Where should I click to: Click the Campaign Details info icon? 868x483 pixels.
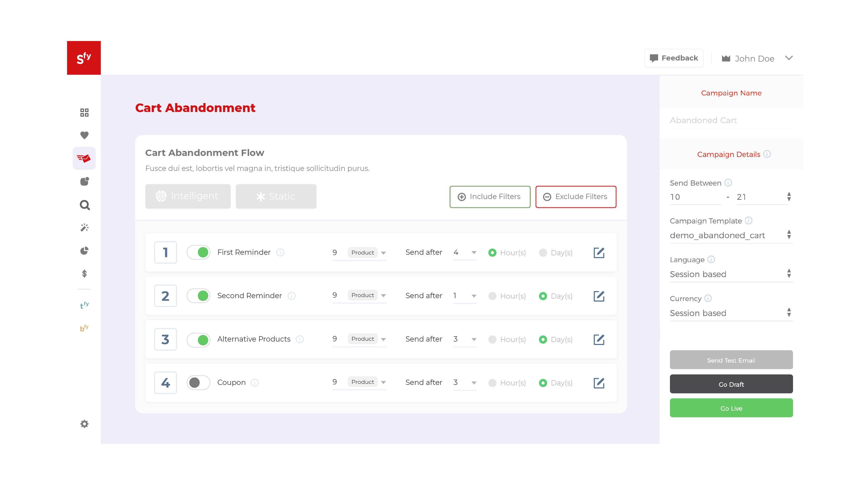click(x=767, y=154)
